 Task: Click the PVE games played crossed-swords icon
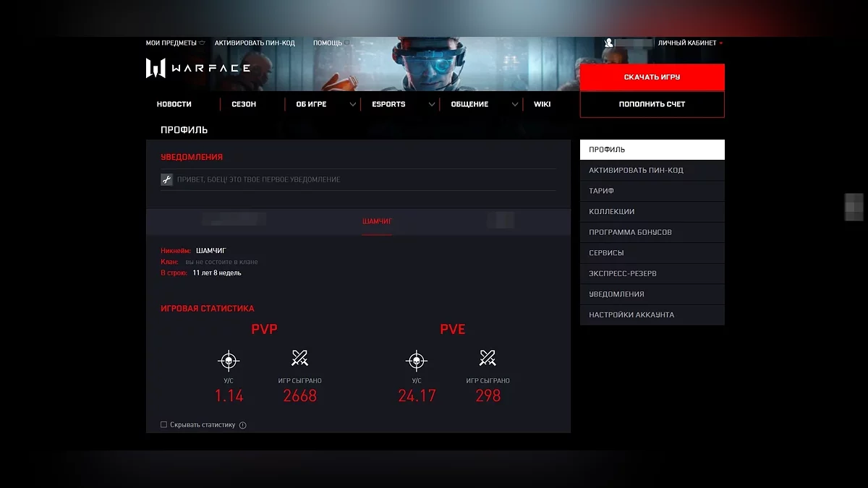pyautogui.click(x=488, y=359)
